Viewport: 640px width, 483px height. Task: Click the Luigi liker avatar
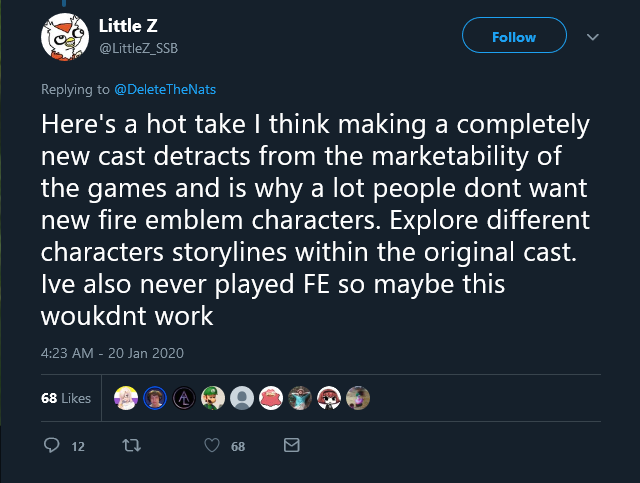click(213, 398)
